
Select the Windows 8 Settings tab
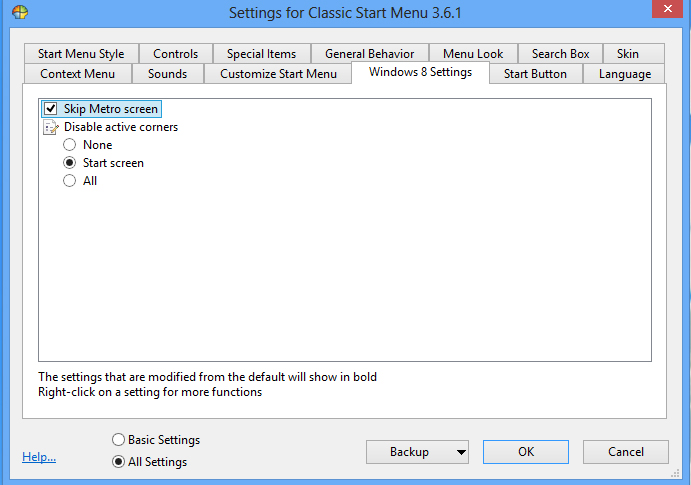[420, 72]
